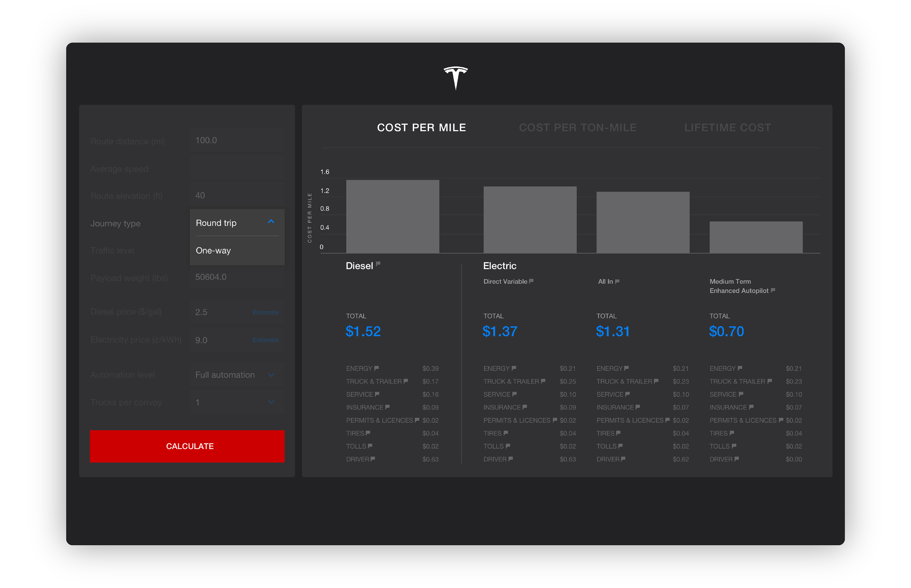Click Estimate link for electricity price
Screen dimensions: 911x588
pos(265,340)
